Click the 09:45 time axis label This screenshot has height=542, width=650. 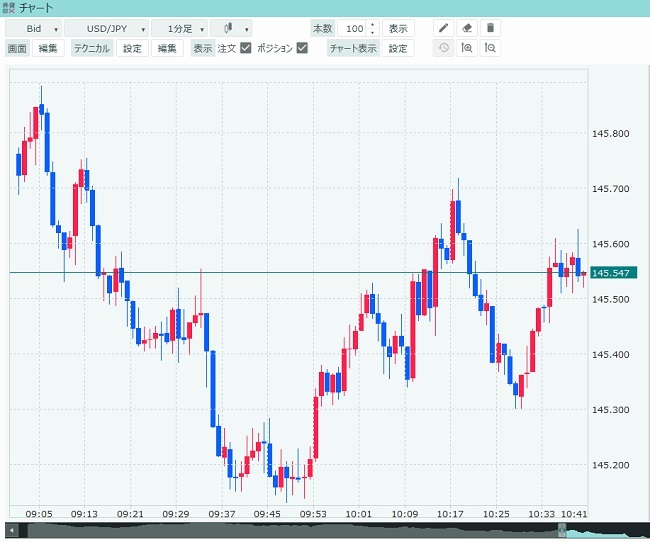point(267,514)
